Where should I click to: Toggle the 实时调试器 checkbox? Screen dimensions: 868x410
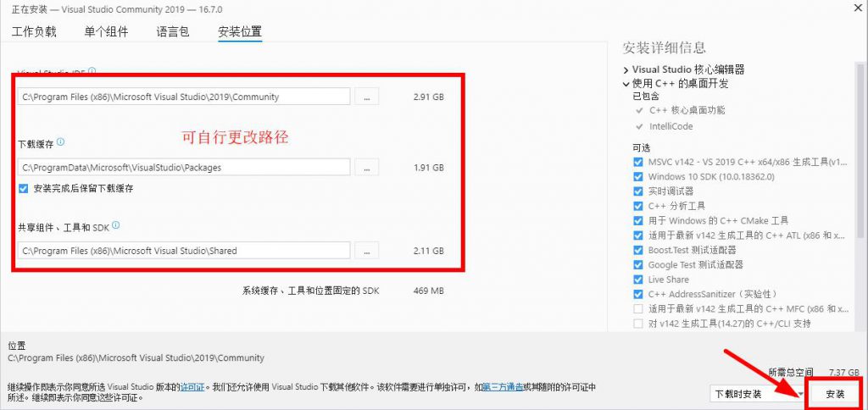tap(638, 191)
